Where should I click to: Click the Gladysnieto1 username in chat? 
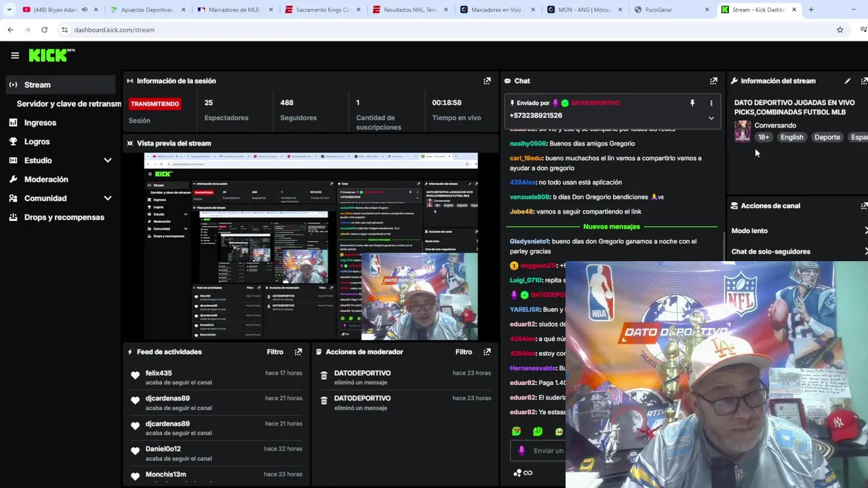[530, 241]
